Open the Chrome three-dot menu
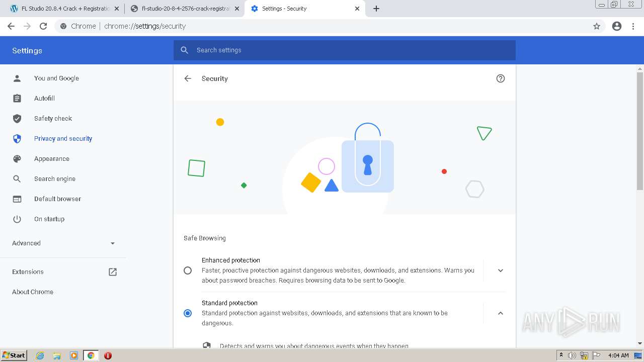 click(x=633, y=26)
